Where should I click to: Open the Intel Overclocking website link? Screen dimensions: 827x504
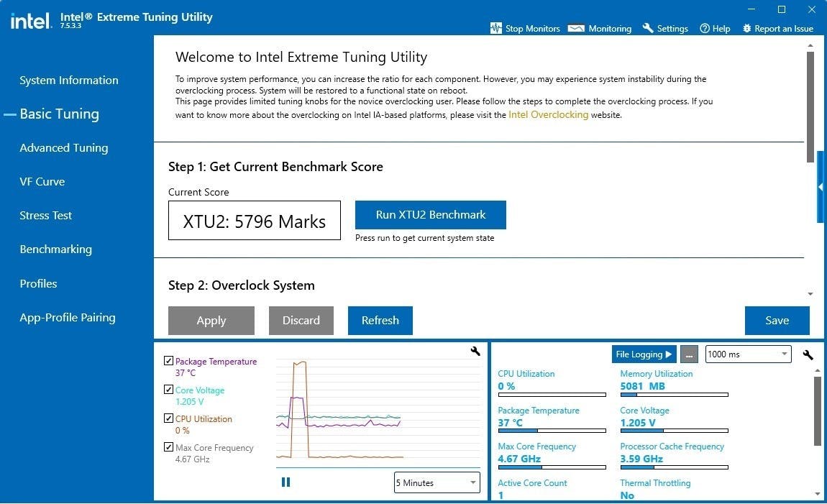pos(548,114)
